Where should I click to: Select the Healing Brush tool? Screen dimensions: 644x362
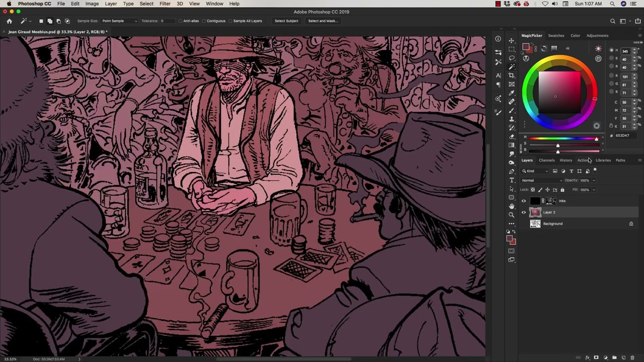point(512,102)
